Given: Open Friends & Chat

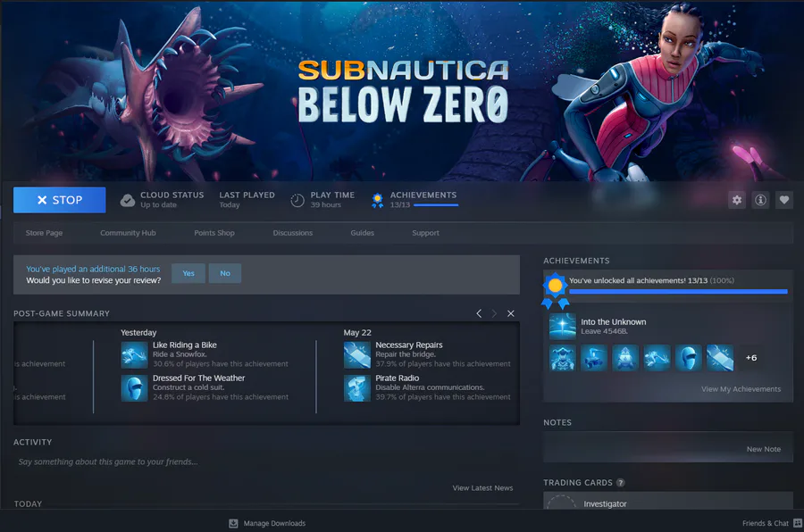Looking at the screenshot, I should click(x=766, y=523).
